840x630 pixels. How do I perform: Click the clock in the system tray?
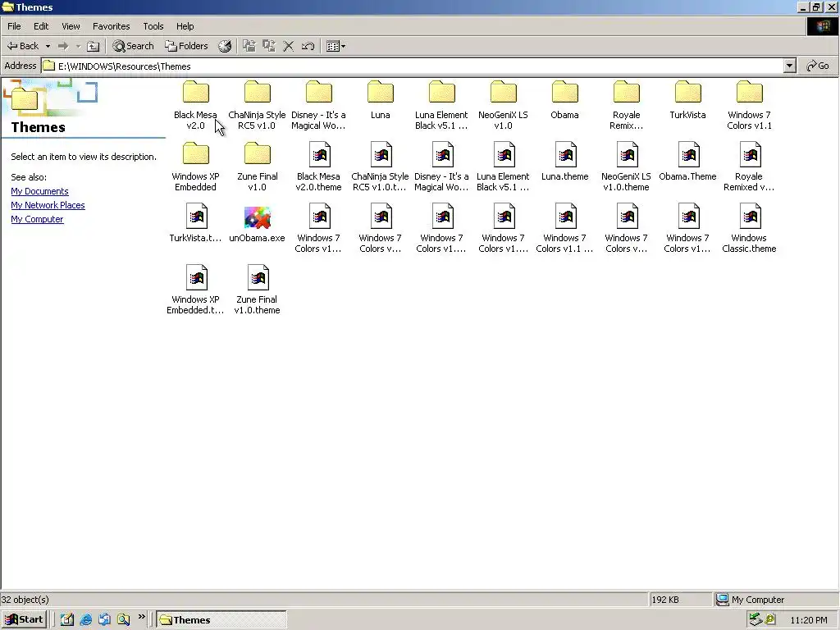(x=809, y=620)
